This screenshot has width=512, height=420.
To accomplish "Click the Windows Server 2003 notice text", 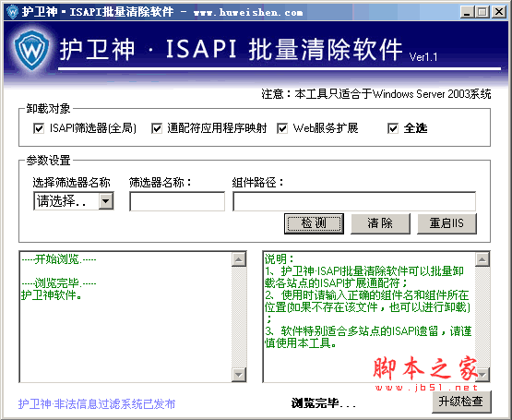I will tap(376, 94).
